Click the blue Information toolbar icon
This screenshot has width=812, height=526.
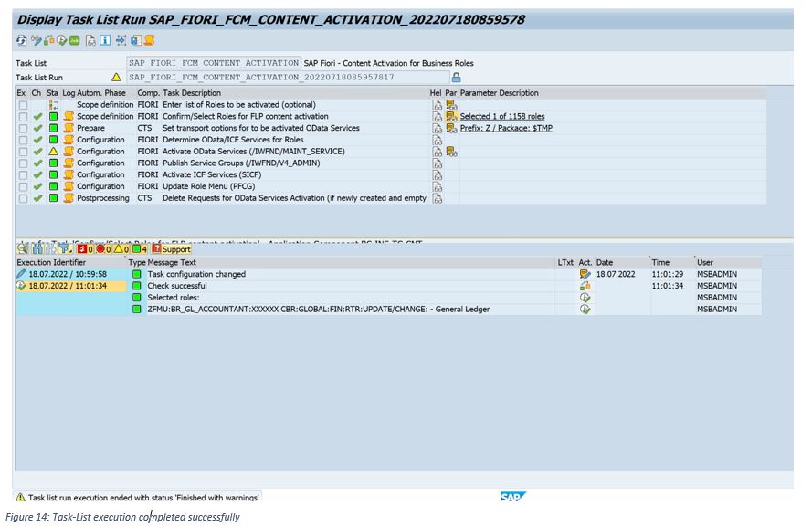tap(105, 40)
